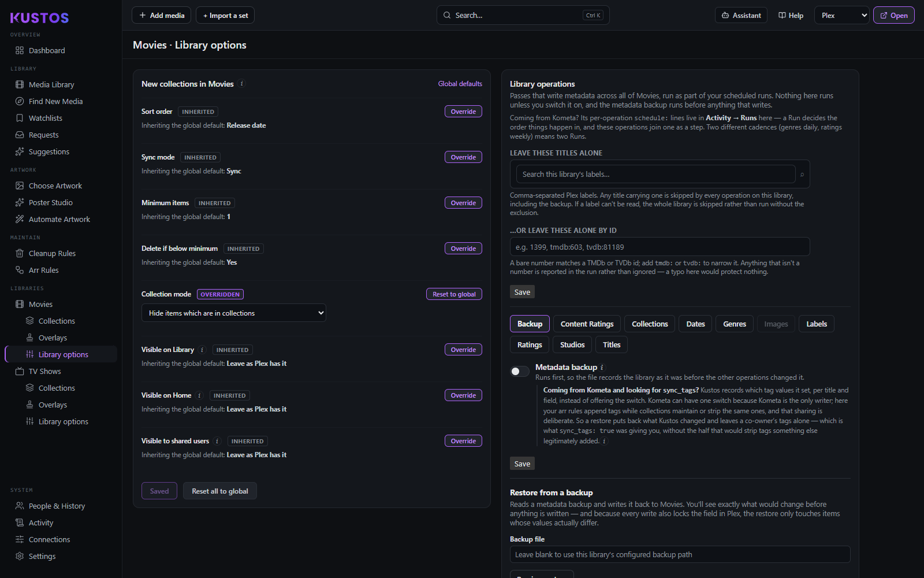Viewport: 924px width, 578px height.
Task: Click the leave alone by ID field
Action: [x=660, y=247]
